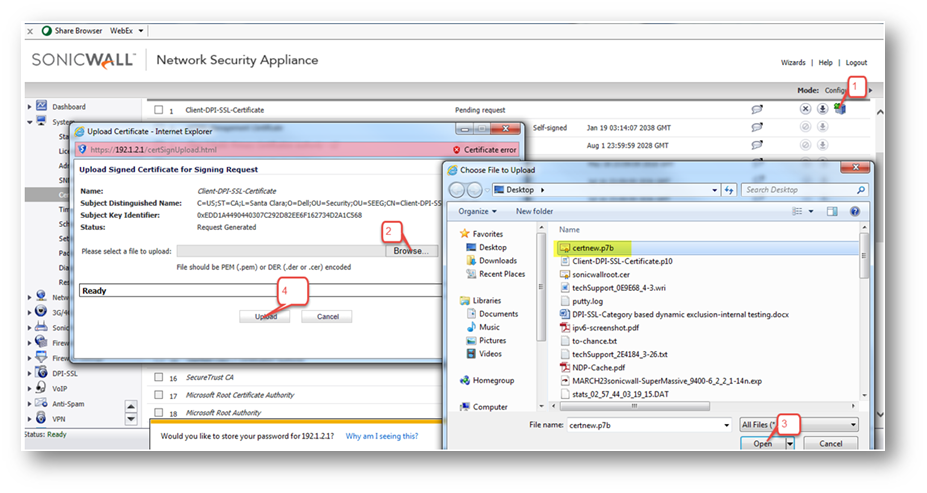The height and width of the screenshot is (493, 927).
Task: Click the Name column header
Action: [569, 229]
